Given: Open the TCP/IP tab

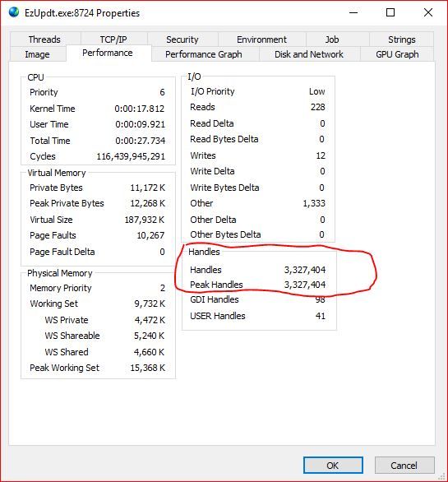Looking at the screenshot, I should pyautogui.click(x=113, y=39).
